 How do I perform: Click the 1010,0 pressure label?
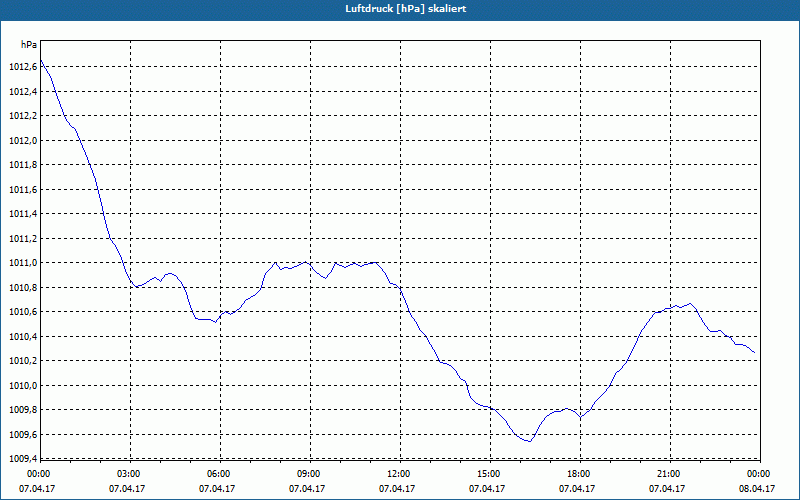point(23,386)
